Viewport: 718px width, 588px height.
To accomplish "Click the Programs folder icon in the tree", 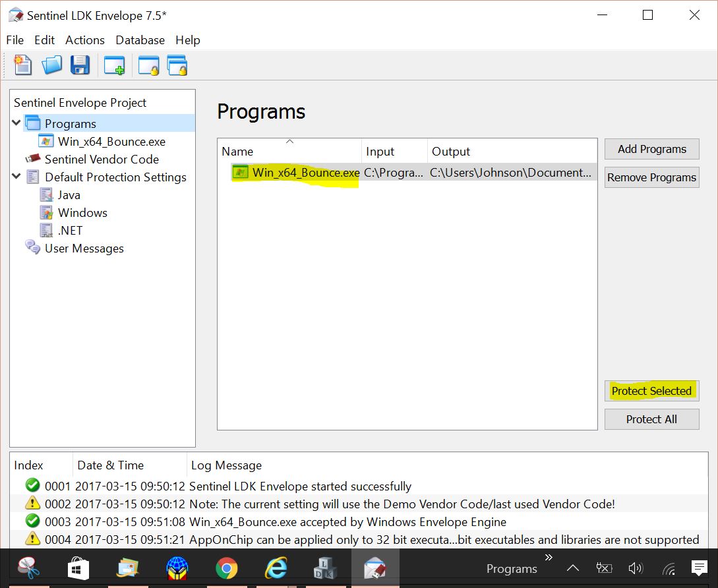I will [x=33, y=123].
